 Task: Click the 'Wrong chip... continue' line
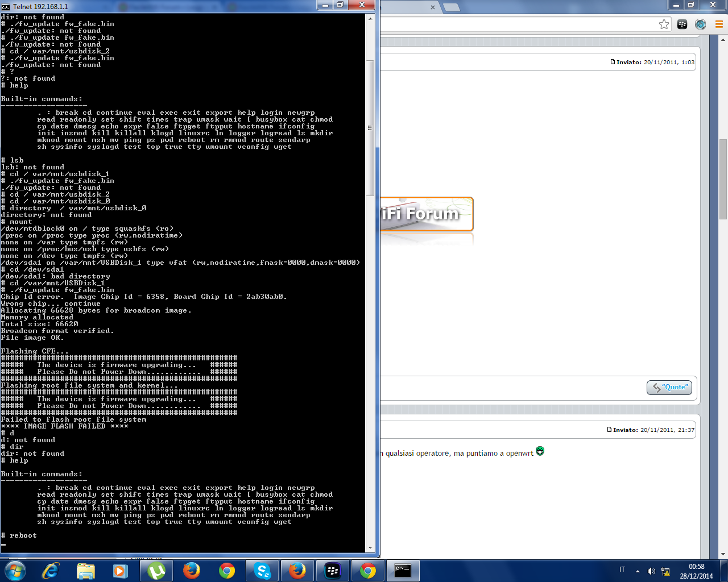pos(51,304)
